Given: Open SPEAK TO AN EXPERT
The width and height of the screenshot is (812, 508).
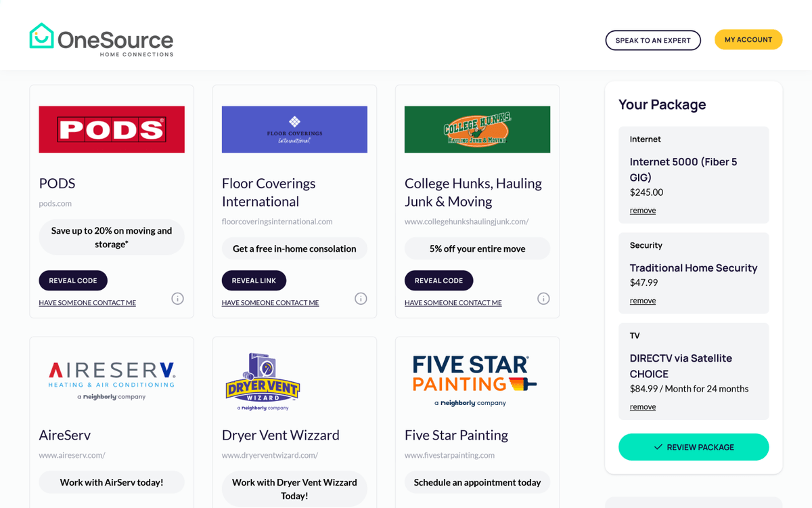Looking at the screenshot, I should [x=652, y=40].
